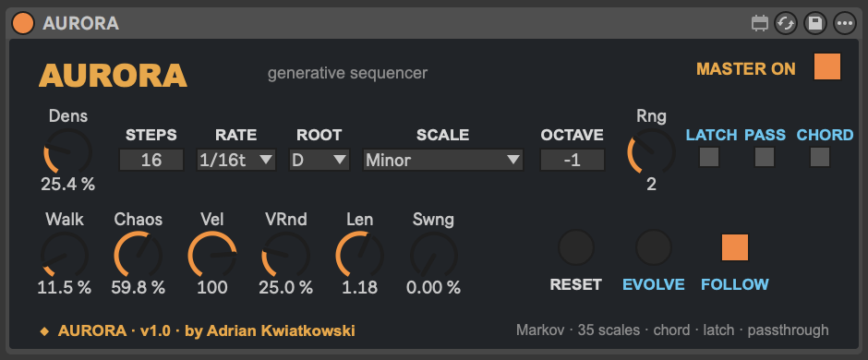Click the OCTAVE value box
The width and height of the screenshot is (868, 360).
[573, 160]
